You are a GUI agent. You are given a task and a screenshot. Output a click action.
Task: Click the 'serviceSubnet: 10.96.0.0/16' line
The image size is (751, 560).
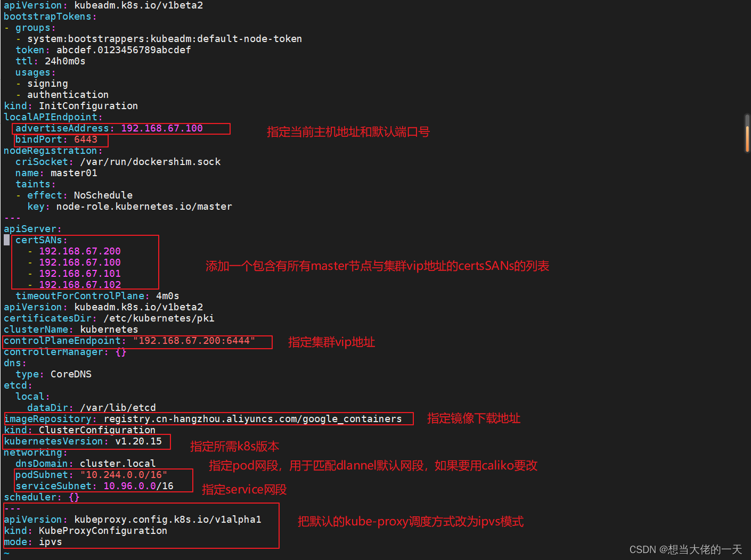(x=94, y=486)
